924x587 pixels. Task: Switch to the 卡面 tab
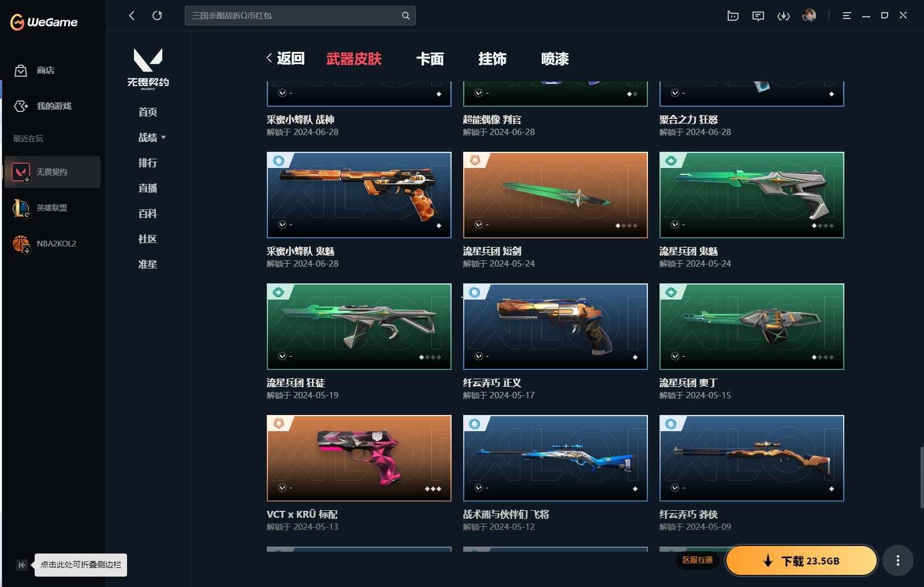pos(430,59)
